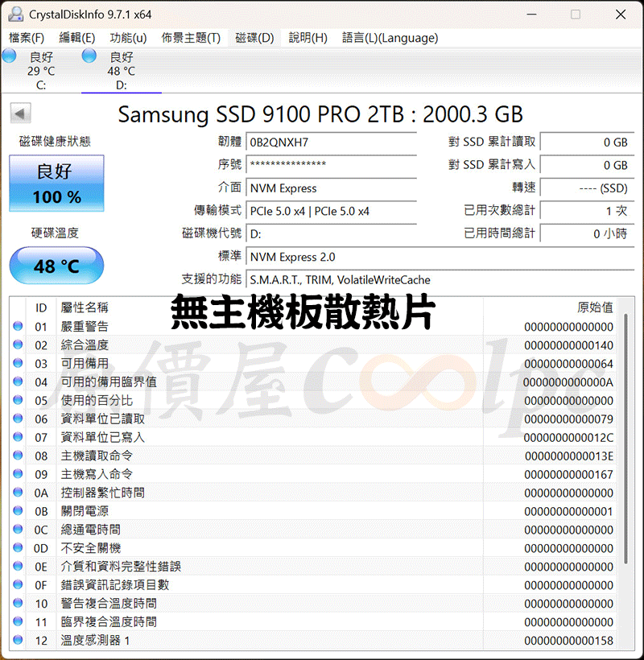Click the ID column header
644x660 pixels.
coord(41,307)
